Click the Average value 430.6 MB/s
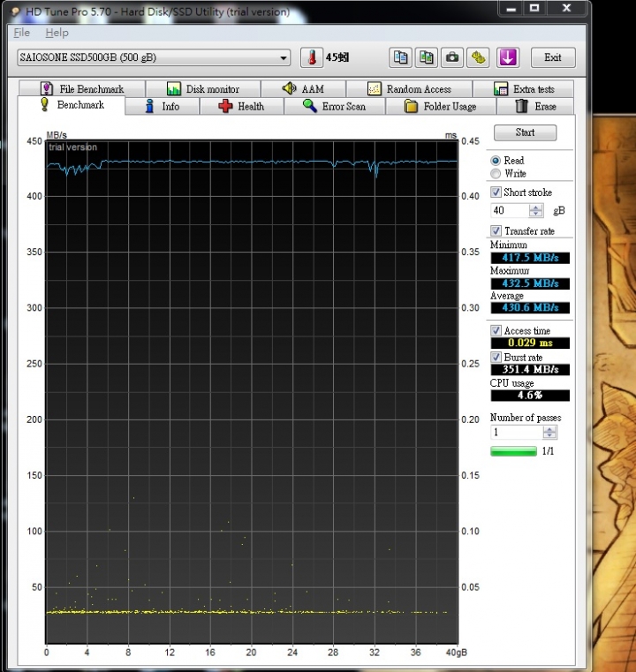 (x=530, y=307)
